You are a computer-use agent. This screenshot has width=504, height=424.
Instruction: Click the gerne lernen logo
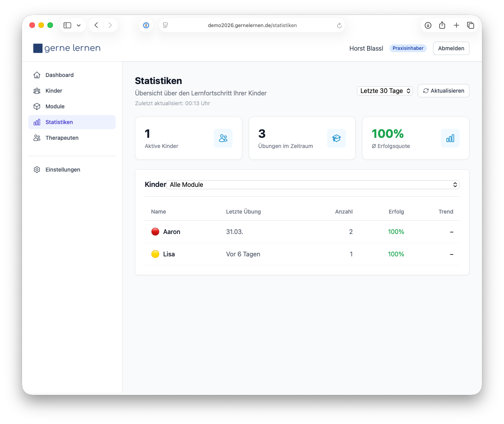pyautogui.click(x=67, y=48)
